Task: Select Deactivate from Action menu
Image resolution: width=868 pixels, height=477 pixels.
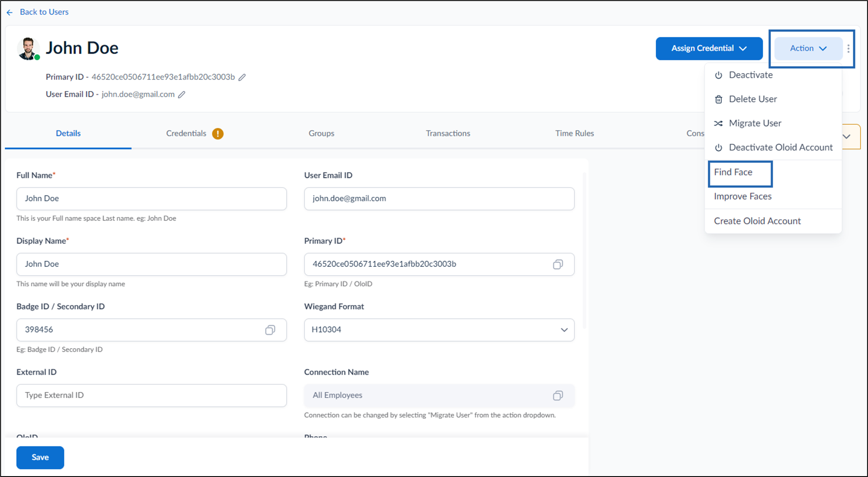Action: point(773,75)
